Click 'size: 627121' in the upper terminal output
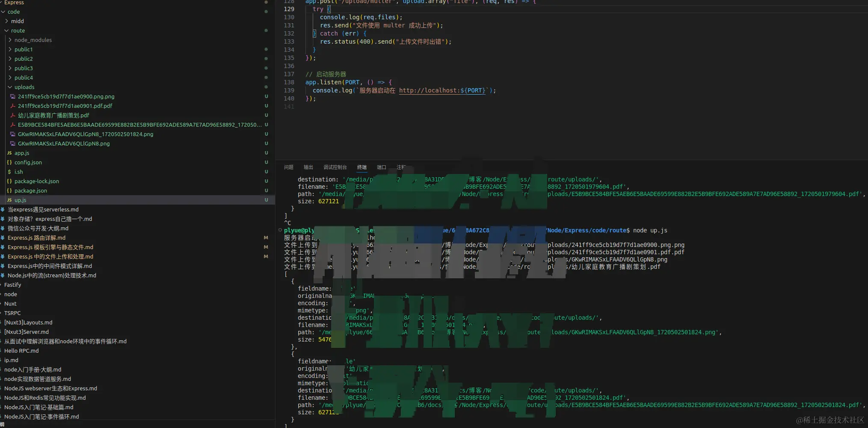868x428 pixels. point(318,202)
